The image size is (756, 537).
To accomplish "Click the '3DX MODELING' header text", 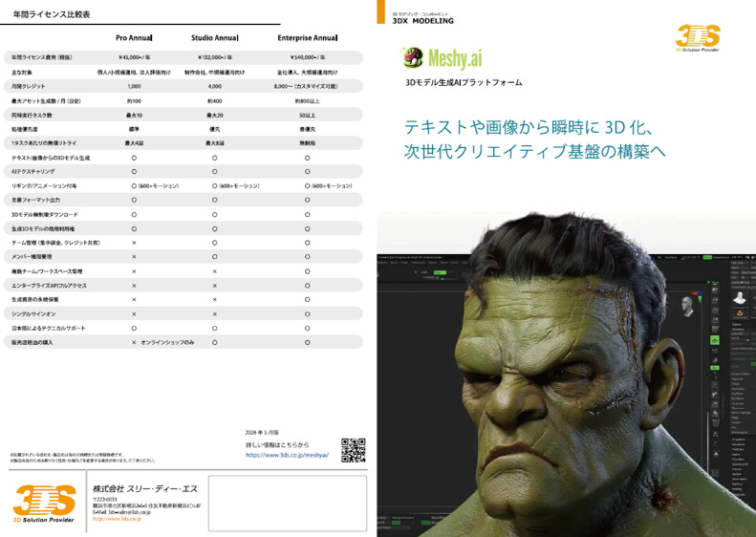I will (x=422, y=21).
